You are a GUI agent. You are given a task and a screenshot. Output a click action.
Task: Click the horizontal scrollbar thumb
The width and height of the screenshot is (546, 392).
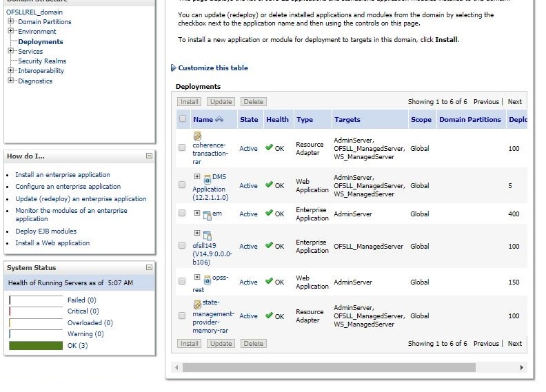[x=329, y=367]
